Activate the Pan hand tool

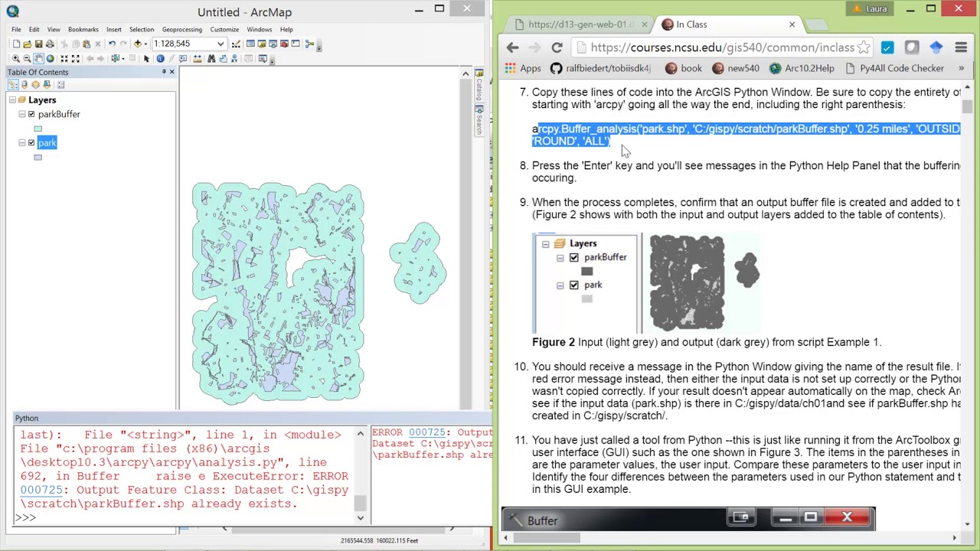pos(38,59)
